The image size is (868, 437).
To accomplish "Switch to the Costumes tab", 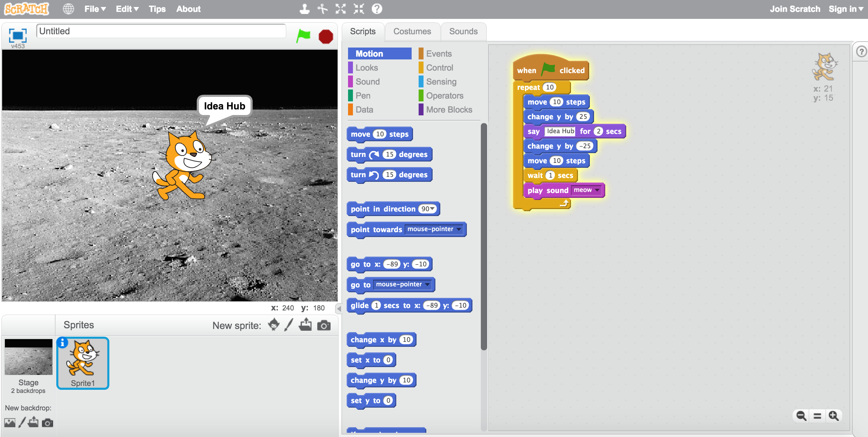I will (412, 31).
